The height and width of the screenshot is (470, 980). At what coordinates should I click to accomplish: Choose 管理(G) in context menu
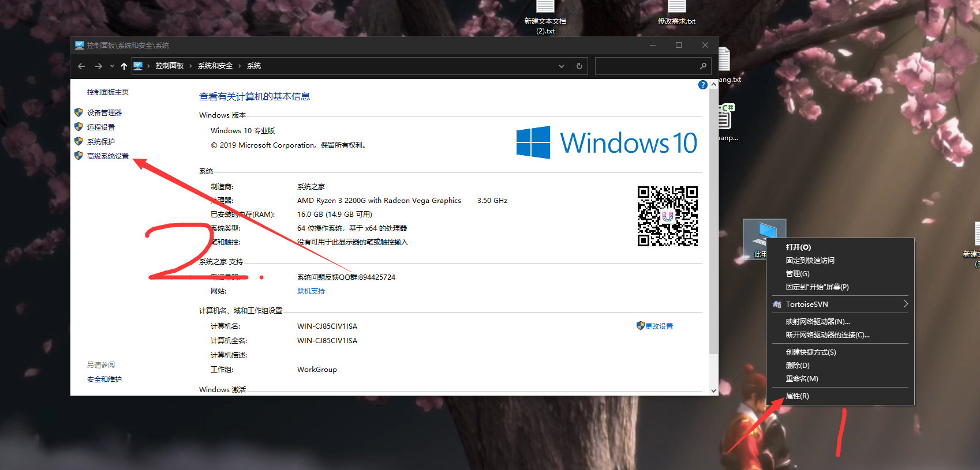tap(840, 273)
